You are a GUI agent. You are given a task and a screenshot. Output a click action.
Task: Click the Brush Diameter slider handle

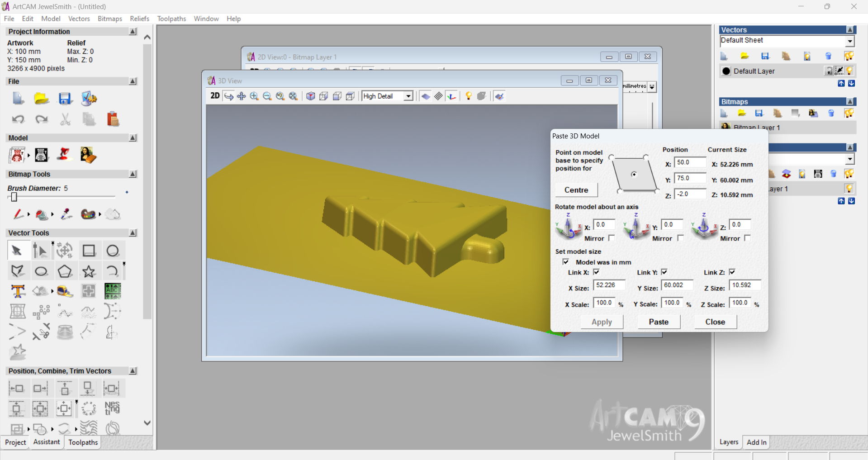[x=14, y=197]
